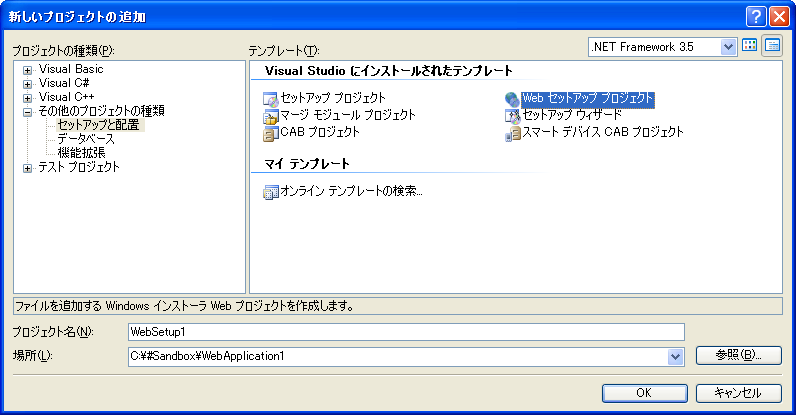Image resolution: width=796 pixels, height=415 pixels.
Task: Click the CAB プロジェクト template icon
Action: click(270, 134)
